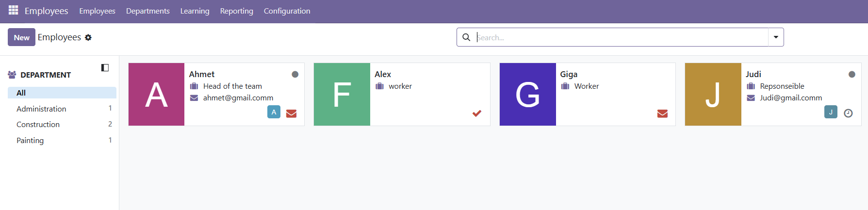Click the New employee button
This screenshot has width=868, height=210.
pyautogui.click(x=21, y=37)
